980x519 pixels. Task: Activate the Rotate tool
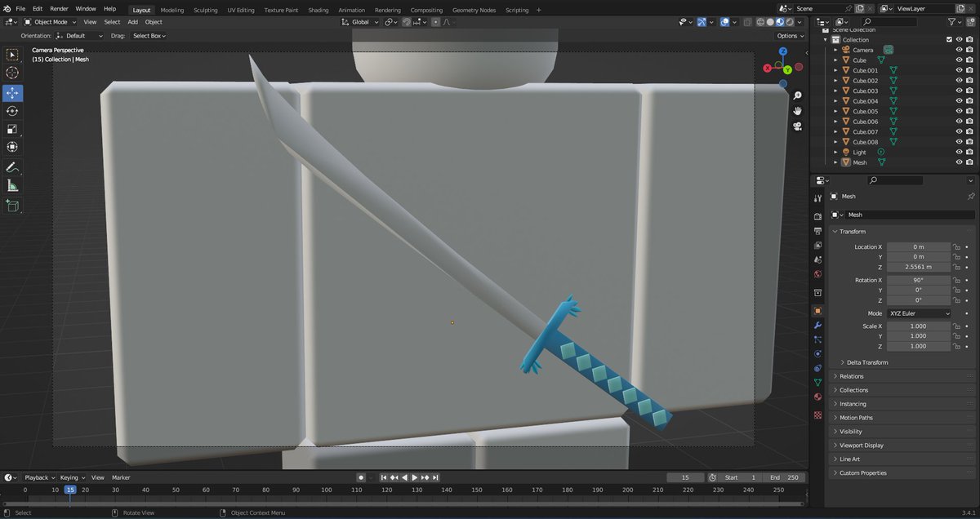(12, 111)
